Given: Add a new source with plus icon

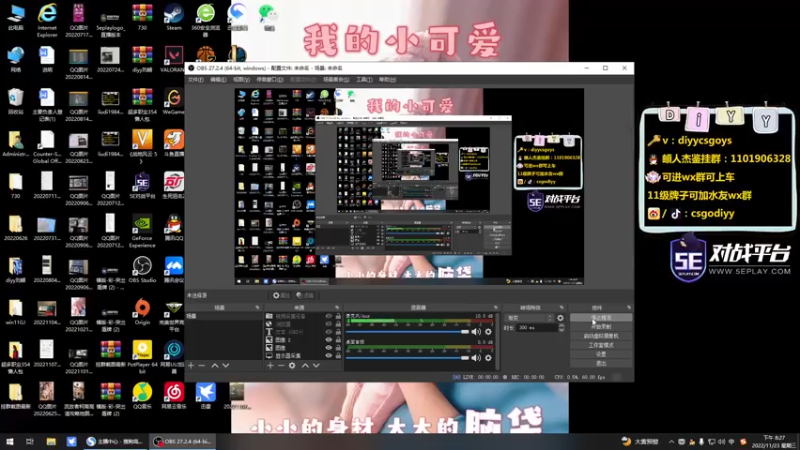Looking at the screenshot, I should (270, 366).
